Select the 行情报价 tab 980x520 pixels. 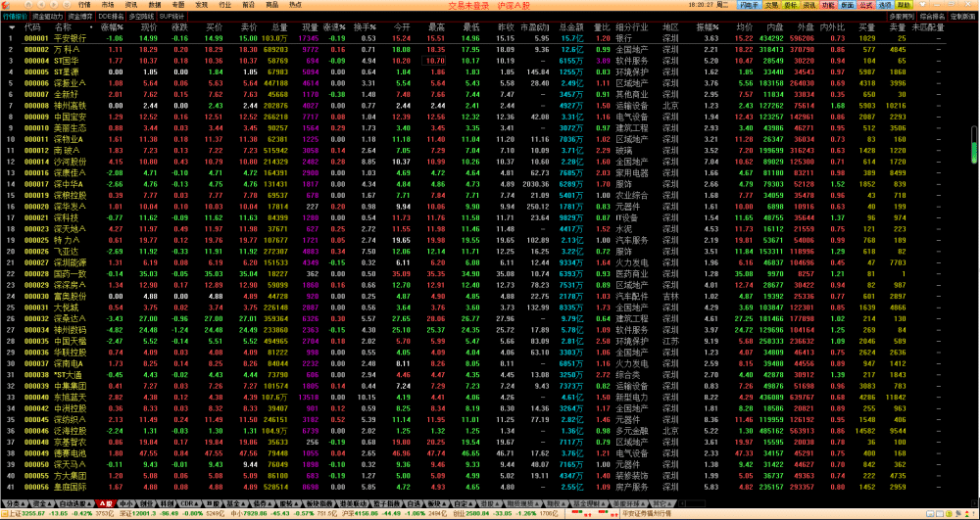point(15,16)
